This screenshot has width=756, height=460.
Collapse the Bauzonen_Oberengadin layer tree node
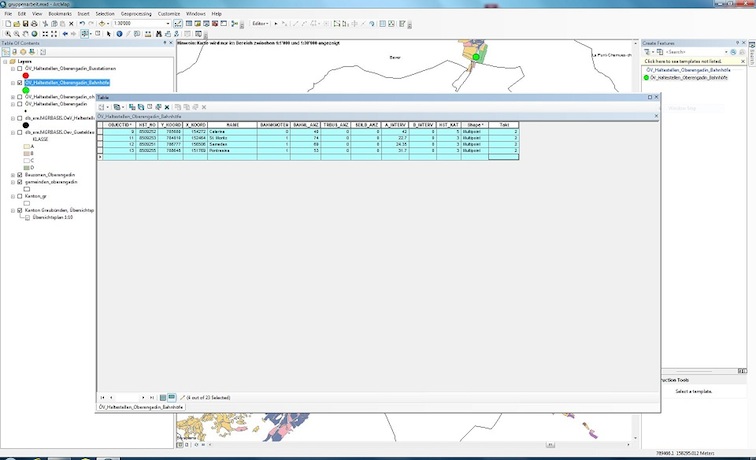coord(11,174)
